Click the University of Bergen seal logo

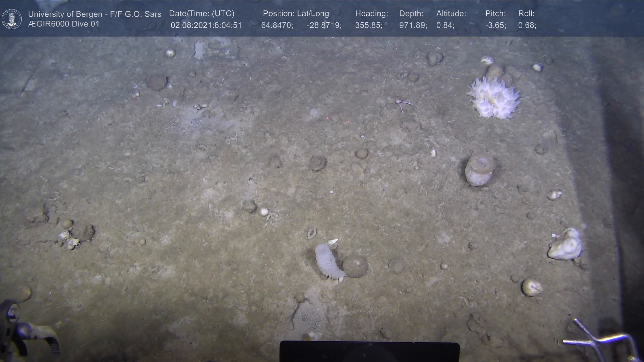pyautogui.click(x=12, y=19)
